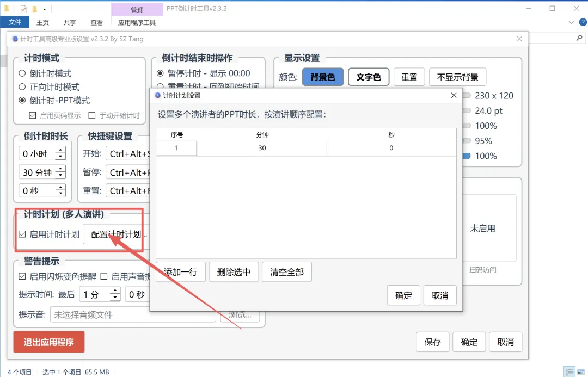Click the Explorer search magnifier icon
Image resolution: width=588 pixels, height=377 pixels.
[x=579, y=38]
